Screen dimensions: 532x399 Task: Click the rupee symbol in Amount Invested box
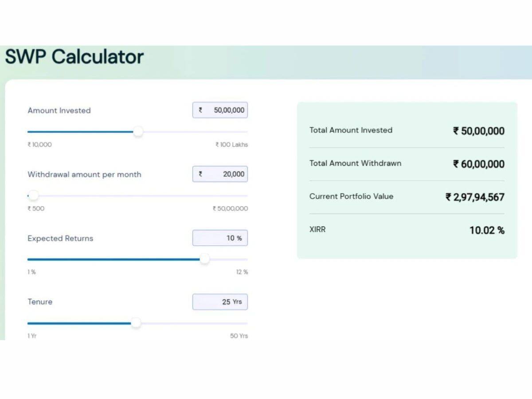click(x=200, y=110)
